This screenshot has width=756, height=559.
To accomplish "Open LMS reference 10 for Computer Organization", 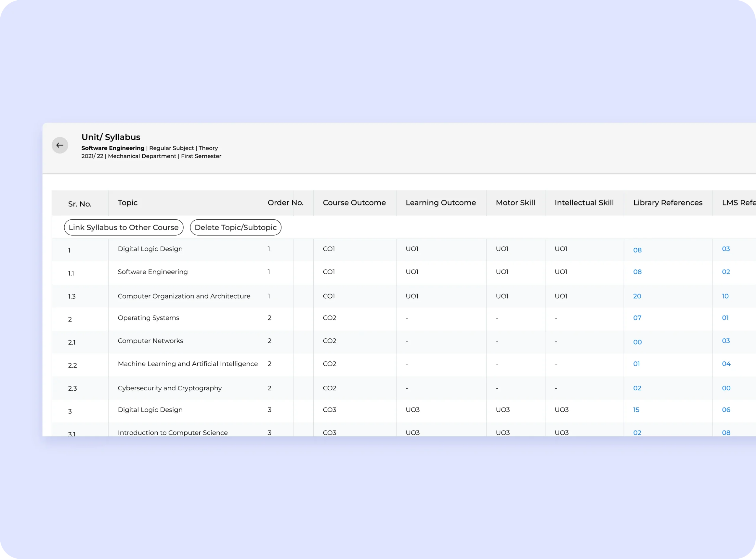I will (725, 296).
